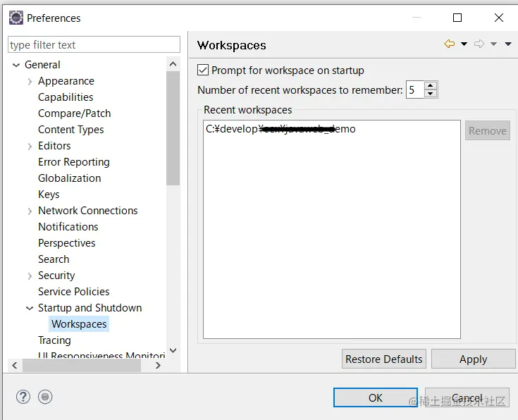The image size is (518, 420).
Task: Open the view menu triangle icon
Action: [x=508, y=44]
